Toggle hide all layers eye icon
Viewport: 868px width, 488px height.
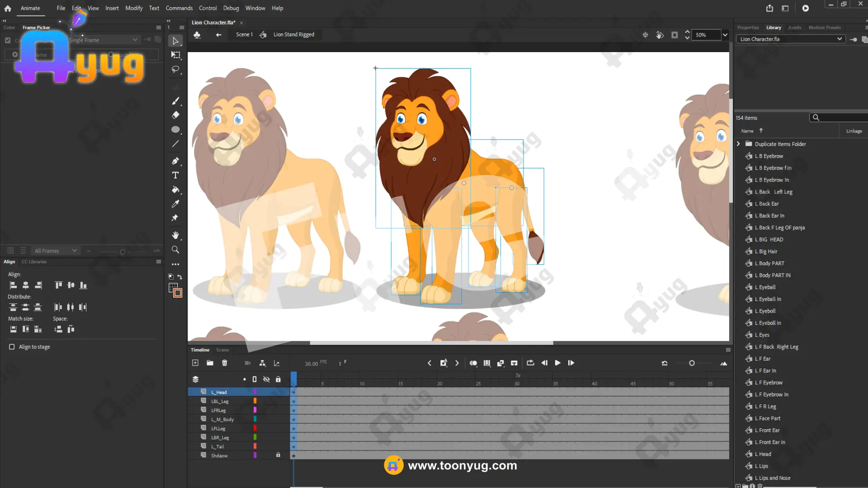(x=266, y=379)
